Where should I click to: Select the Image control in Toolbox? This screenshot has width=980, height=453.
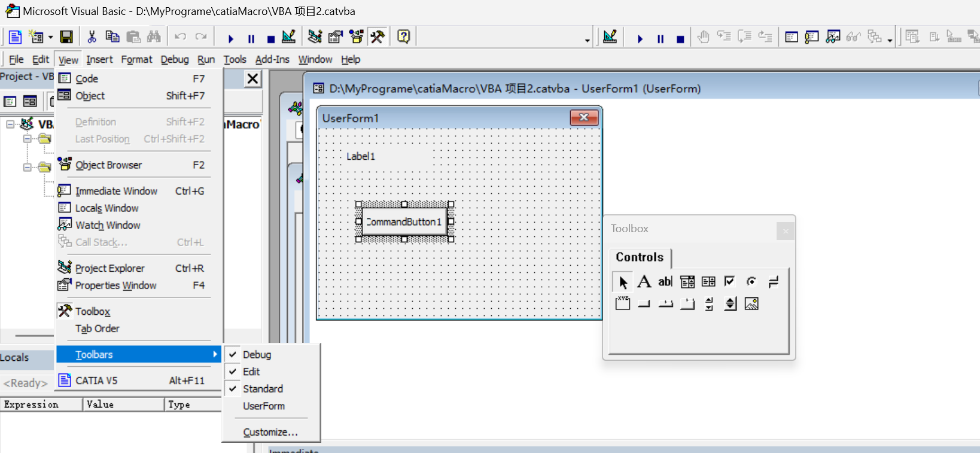[751, 303]
